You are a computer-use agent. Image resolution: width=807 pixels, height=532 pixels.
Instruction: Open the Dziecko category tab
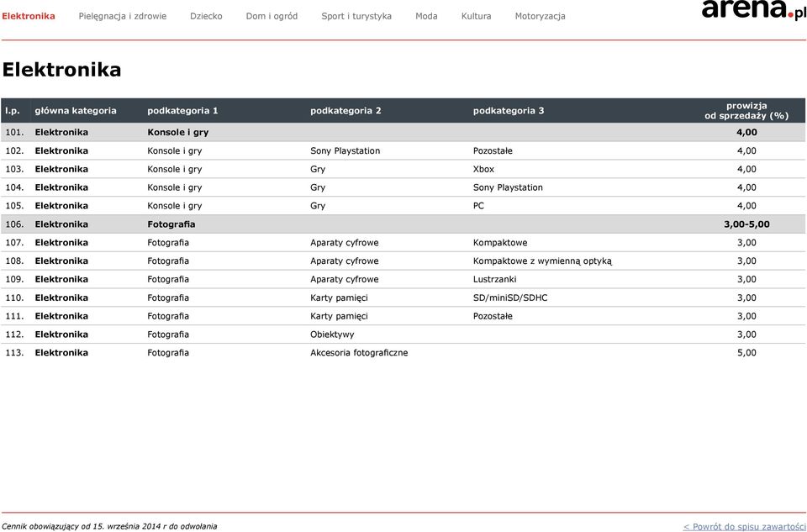coord(206,16)
